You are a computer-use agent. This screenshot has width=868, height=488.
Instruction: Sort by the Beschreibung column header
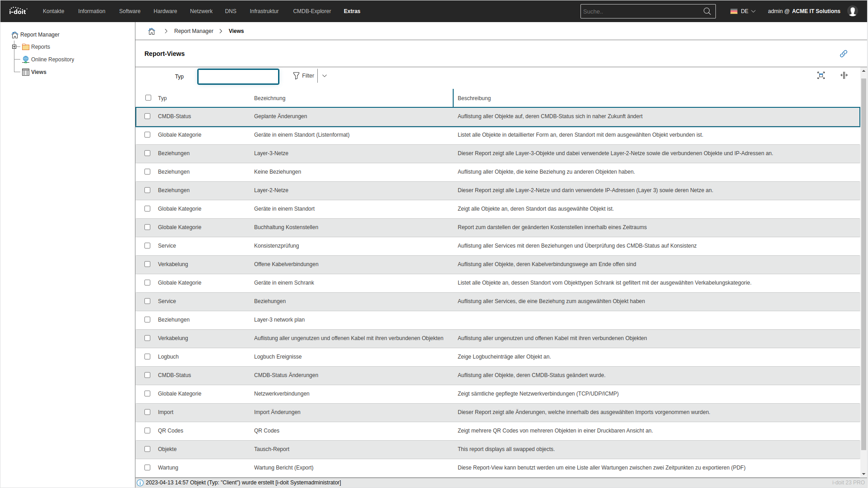(474, 98)
